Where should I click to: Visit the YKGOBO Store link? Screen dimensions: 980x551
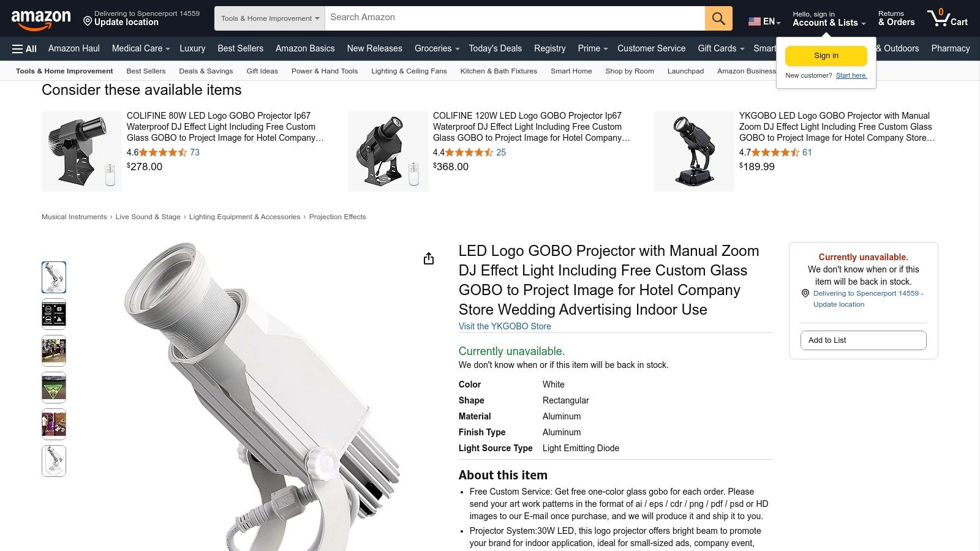505,326
